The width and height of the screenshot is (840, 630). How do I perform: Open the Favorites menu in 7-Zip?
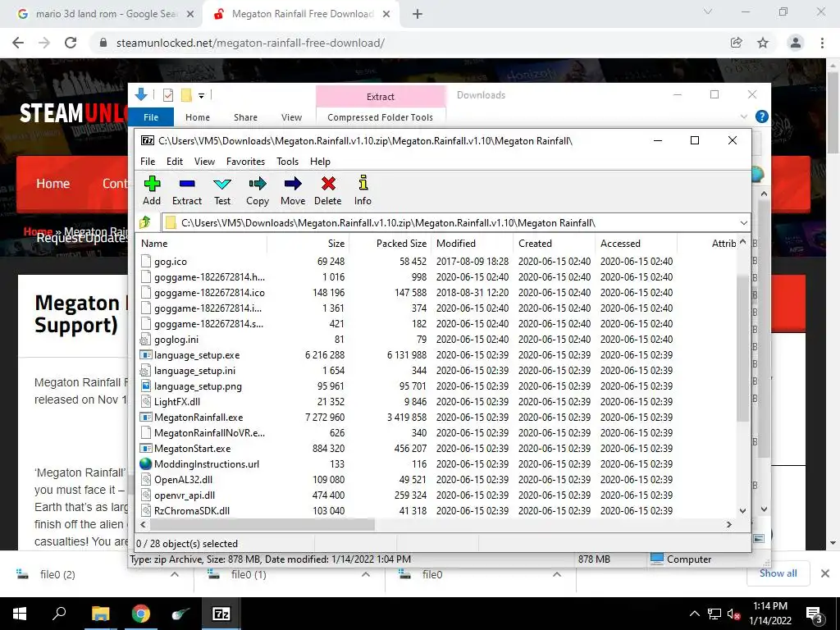pyautogui.click(x=245, y=162)
